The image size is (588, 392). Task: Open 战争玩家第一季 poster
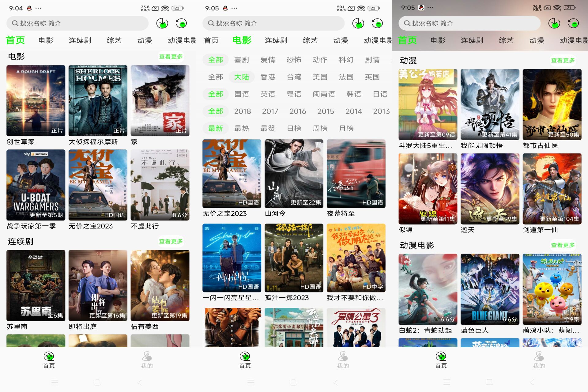click(x=36, y=185)
